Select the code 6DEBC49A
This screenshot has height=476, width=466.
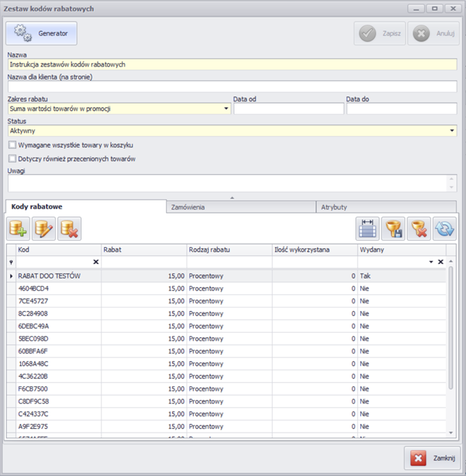click(x=33, y=326)
